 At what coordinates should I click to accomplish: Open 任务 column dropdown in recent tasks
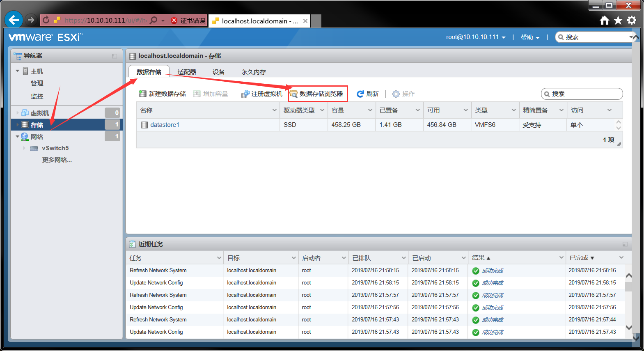(x=219, y=258)
